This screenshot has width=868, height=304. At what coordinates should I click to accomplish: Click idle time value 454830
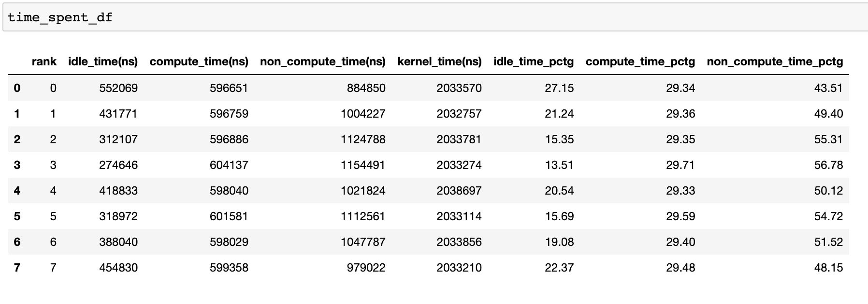pos(118,268)
